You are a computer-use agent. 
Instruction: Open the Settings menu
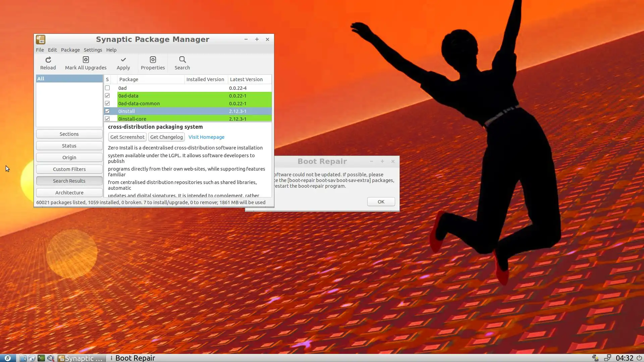[93, 50]
